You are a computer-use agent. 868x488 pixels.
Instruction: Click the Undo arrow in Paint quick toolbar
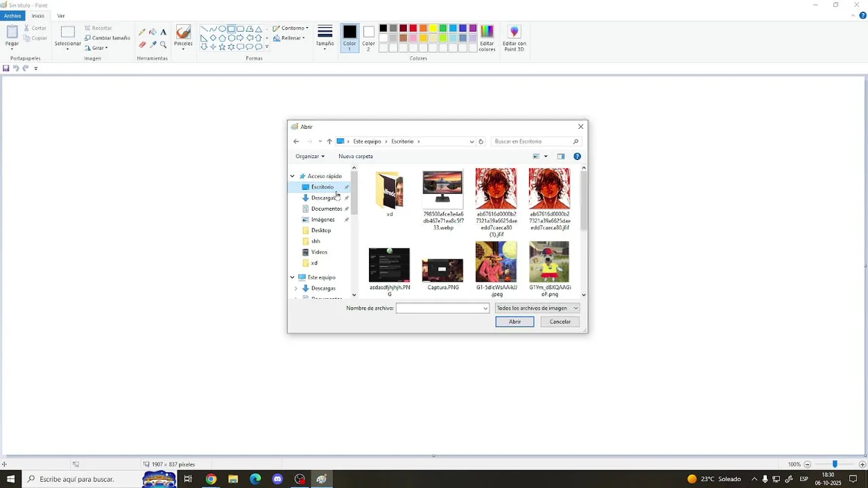pos(16,68)
